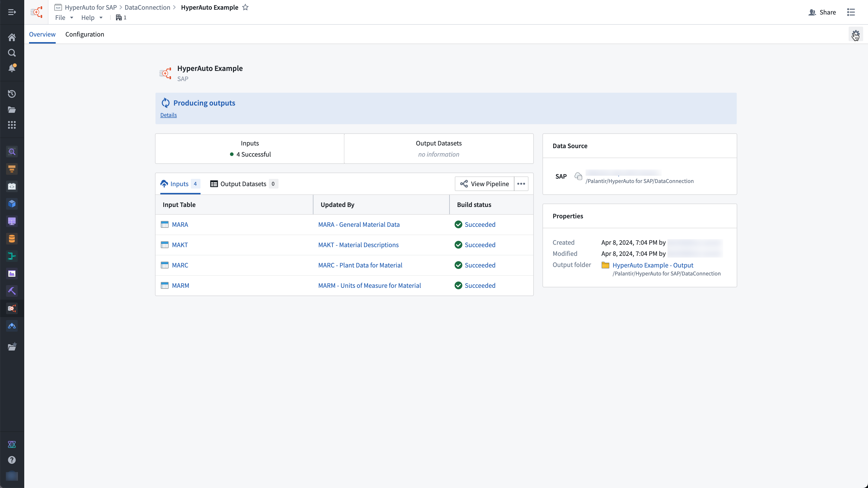This screenshot has height=488, width=868.
Task: Open the starred folder favorites icon
Action: tap(12, 347)
